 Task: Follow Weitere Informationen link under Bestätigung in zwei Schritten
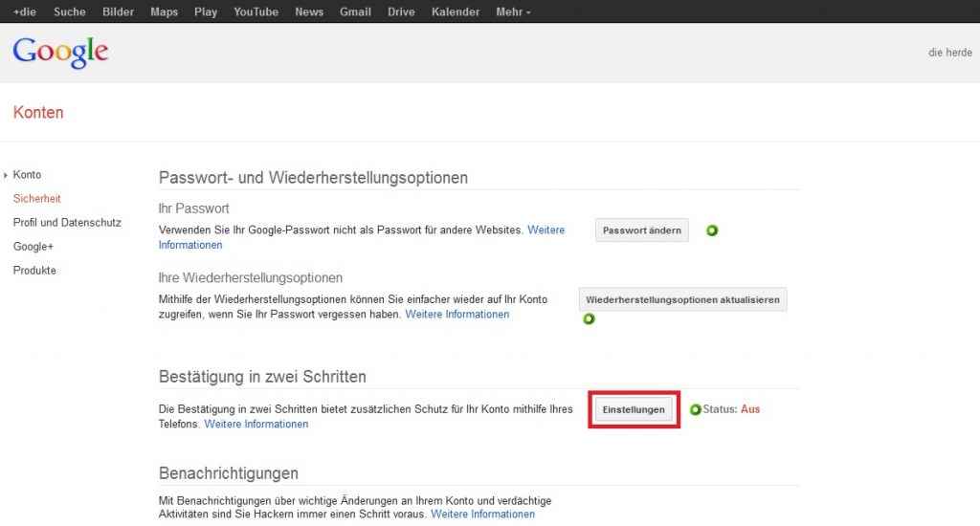click(256, 425)
